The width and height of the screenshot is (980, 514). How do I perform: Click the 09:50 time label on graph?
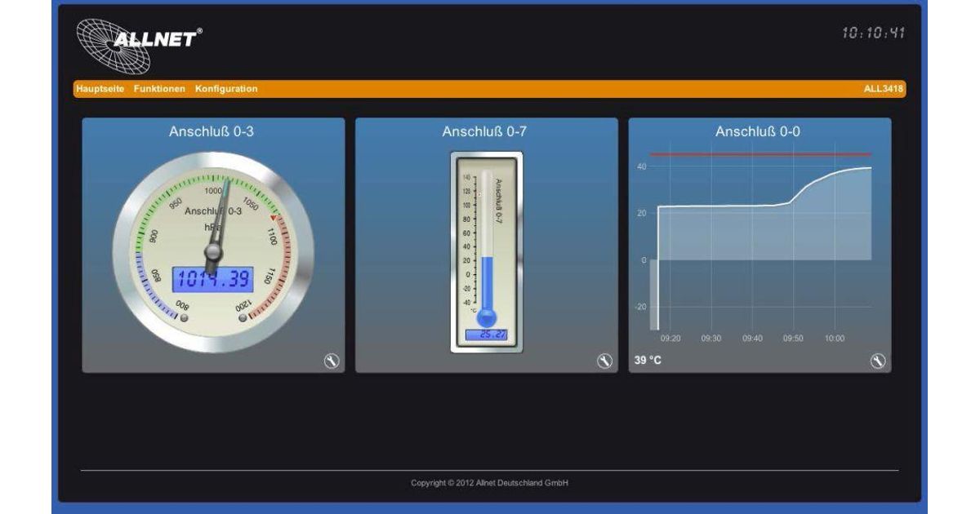click(x=792, y=339)
